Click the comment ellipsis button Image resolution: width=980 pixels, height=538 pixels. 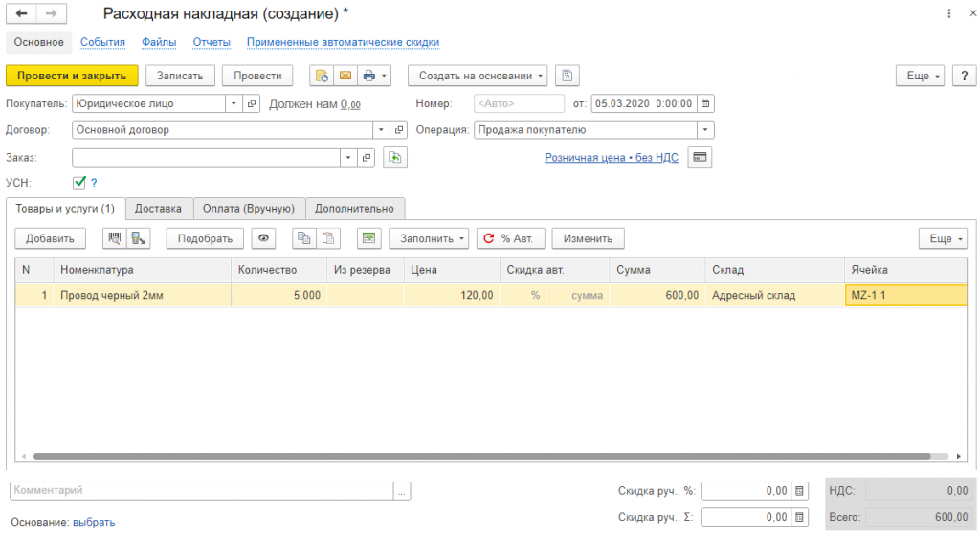click(402, 491)
